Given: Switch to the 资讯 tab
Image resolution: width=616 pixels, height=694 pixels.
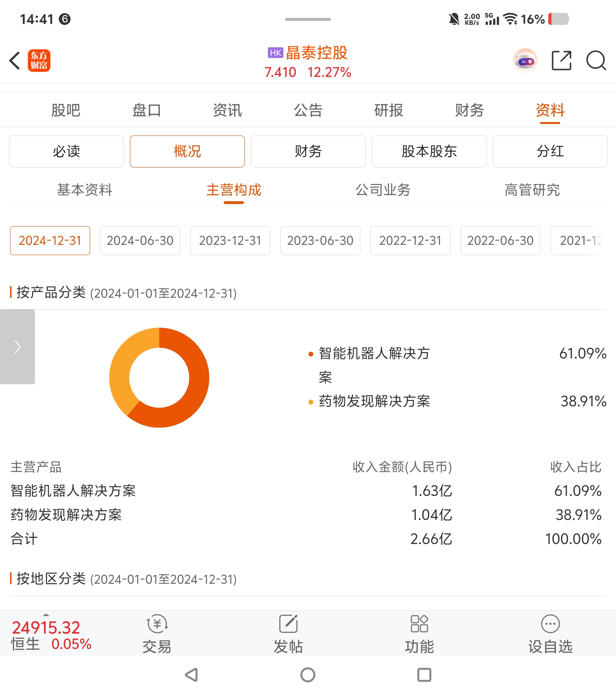Looking at the screenshot, I should coord(227,110).
